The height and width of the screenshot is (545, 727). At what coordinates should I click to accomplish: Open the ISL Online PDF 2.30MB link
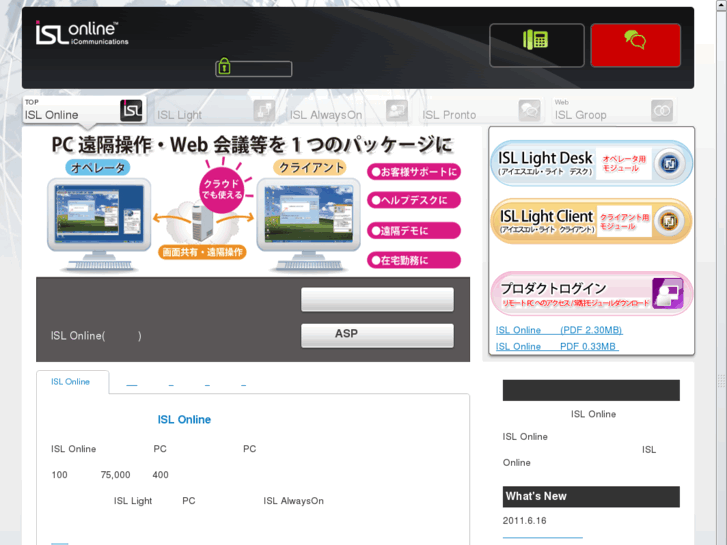click(x=559, y=330)
